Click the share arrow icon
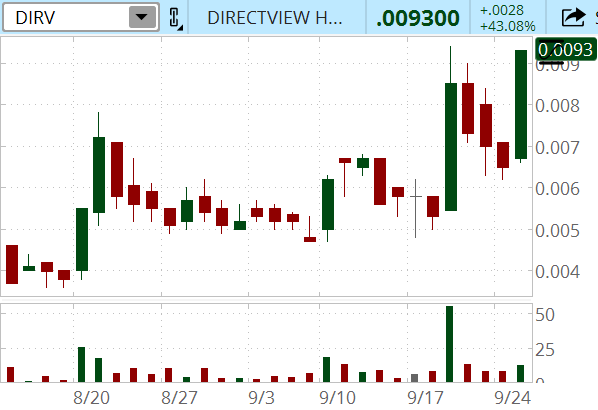Viewport: 598px width, 410px height. tap(573, 18)
